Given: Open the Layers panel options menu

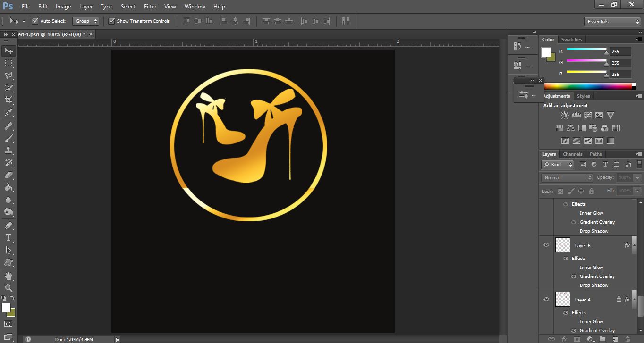Looking at the screenshot, I should pyautogui.click(x=639, y=154).
